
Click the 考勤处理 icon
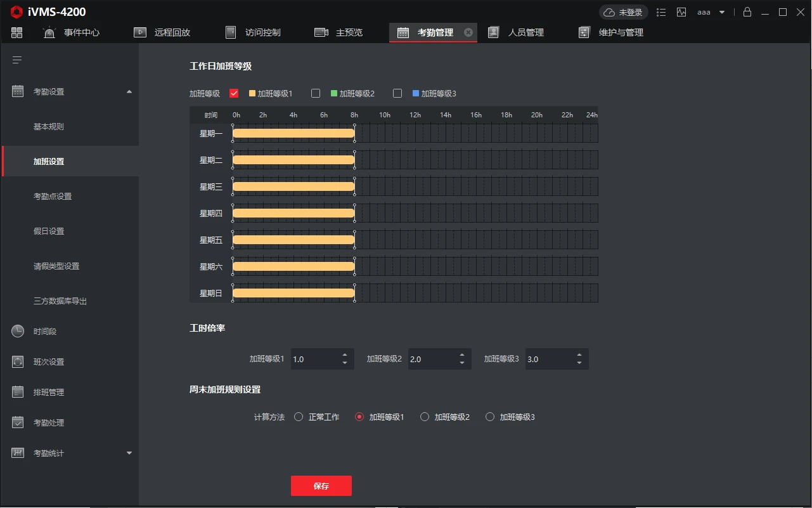click(18, 422)
